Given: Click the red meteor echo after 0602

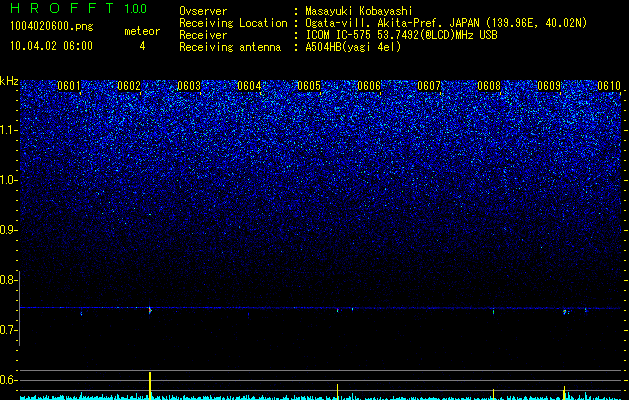Looking at the screenshot, I should (150, 310).
